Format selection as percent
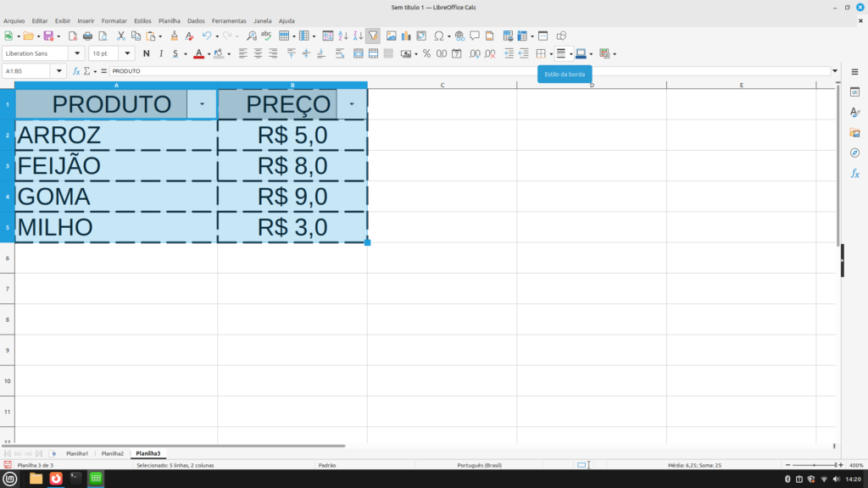Image resolution: width=868 pixels, height=488 pixels. coord(426,53)
